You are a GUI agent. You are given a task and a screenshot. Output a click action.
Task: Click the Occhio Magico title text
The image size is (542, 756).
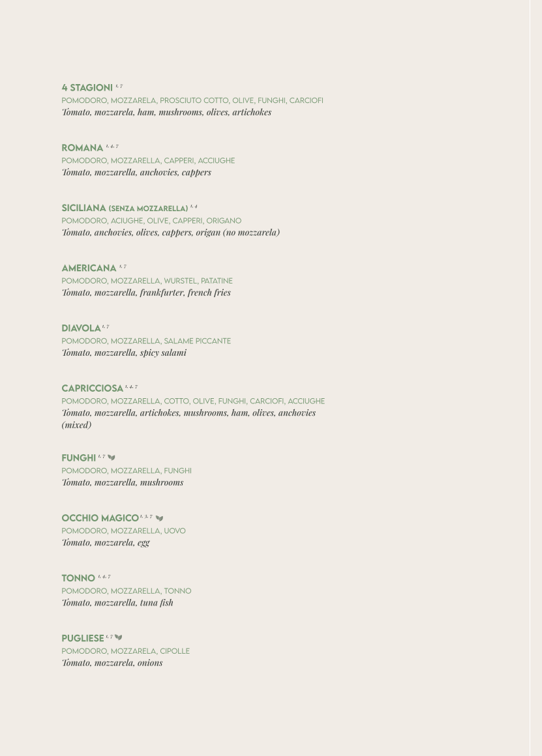tap(100, 518)
